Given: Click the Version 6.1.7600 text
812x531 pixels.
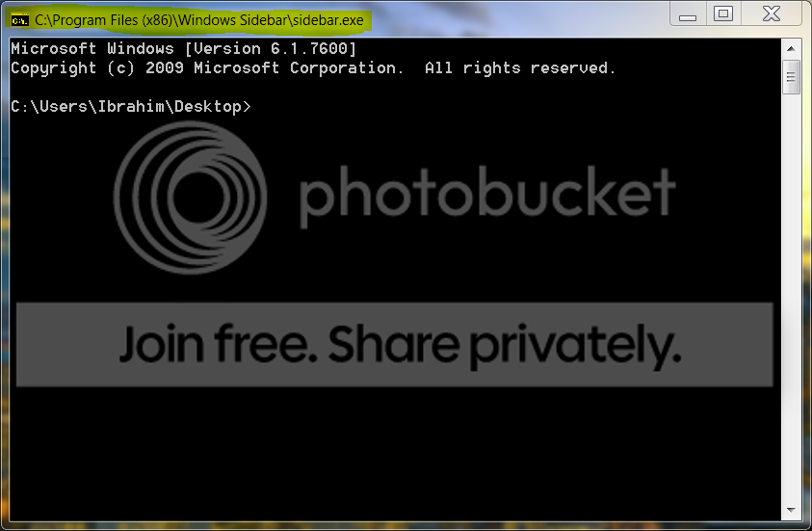Looking at the screenshot, I should coord(271,49).
